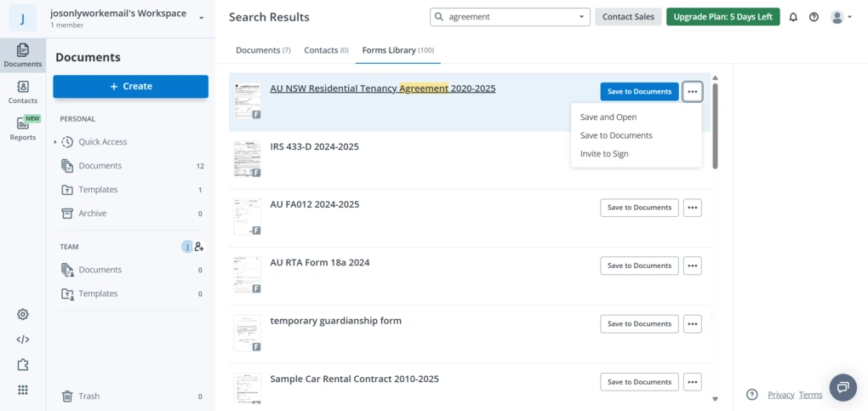Viewport: 868px width, 411px height.
Task: Click the bottom help circle icon near Privacy
Action: point(751,395)
